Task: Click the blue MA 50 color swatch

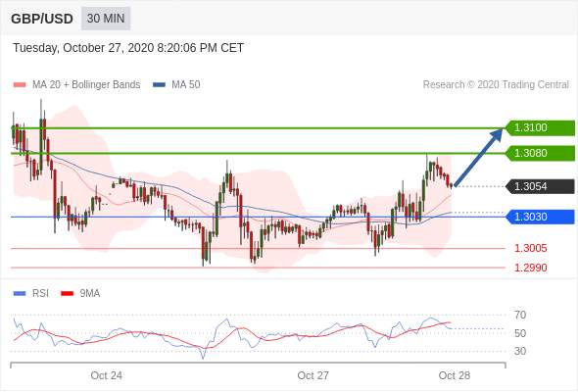Action: tap(160, 85)
